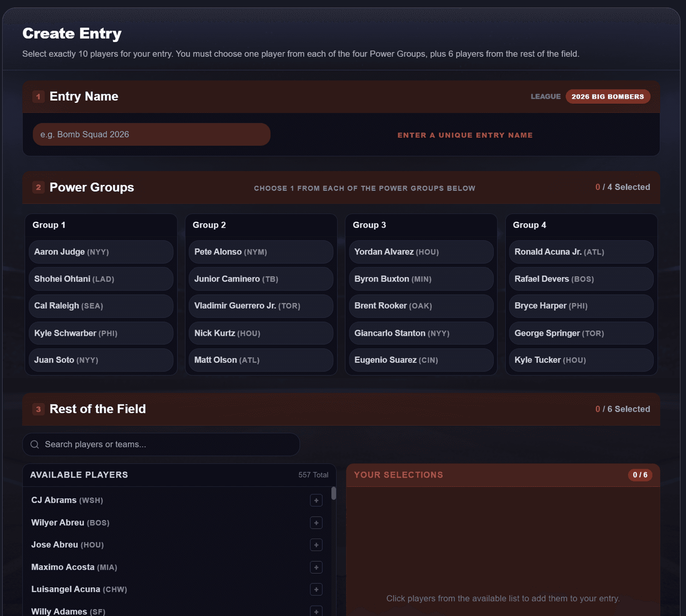Add CJ Abrams using the plus icon
The width and height of the screenshot is (686, 616).
pos(316,500)
